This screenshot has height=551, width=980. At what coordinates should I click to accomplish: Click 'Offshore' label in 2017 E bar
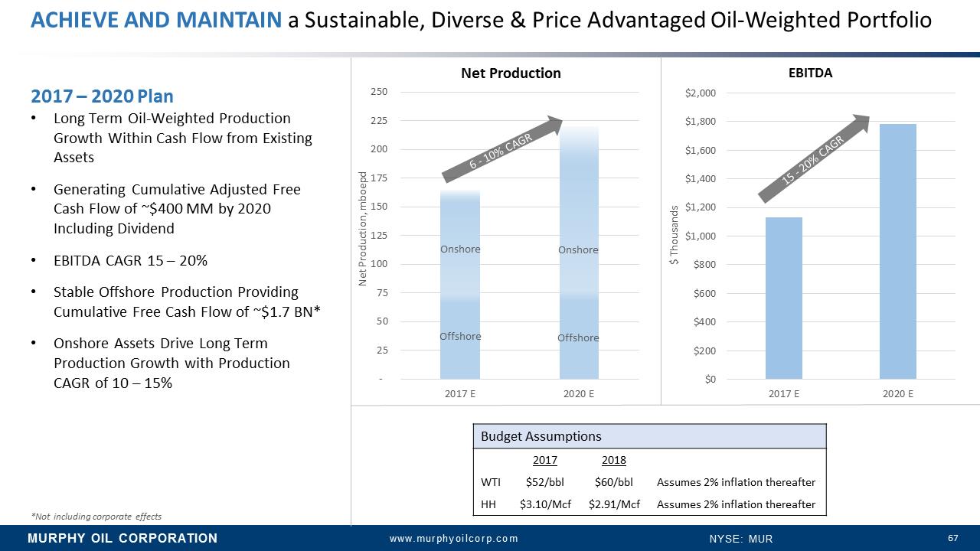pos(460,336)
